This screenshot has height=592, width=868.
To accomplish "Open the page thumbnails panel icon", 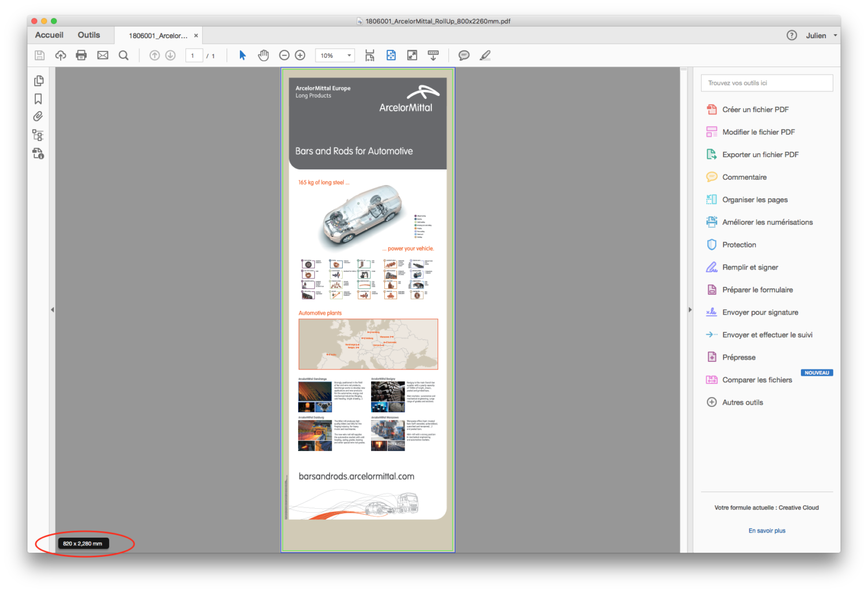I will tap(39, 81).
